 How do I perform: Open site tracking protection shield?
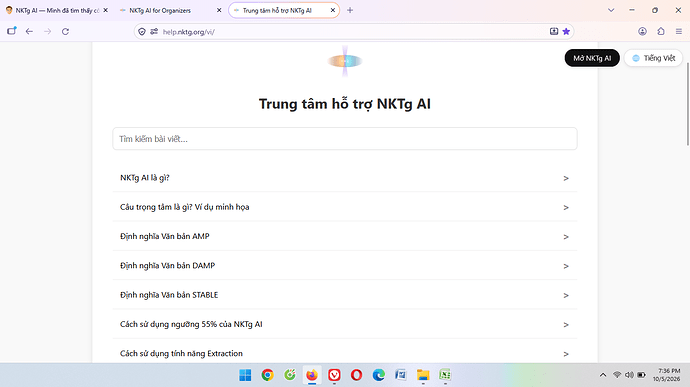(142, 32)
